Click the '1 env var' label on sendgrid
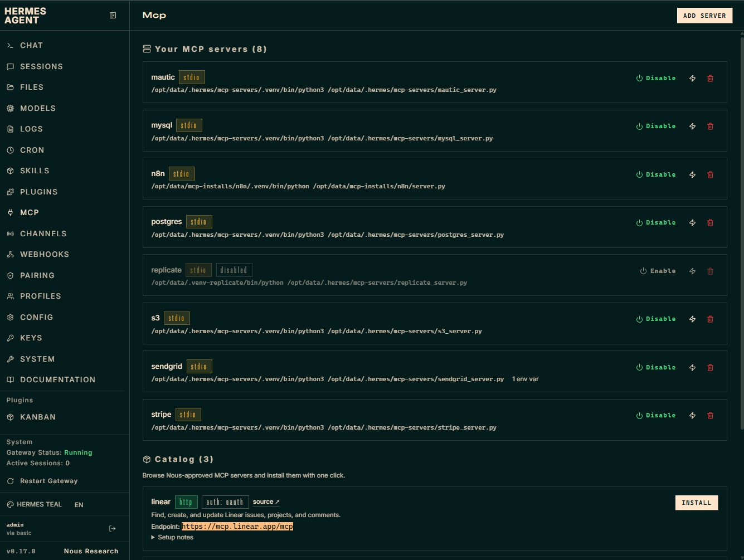The height and width of the screenshot is (560, 744). pos(526,379)
